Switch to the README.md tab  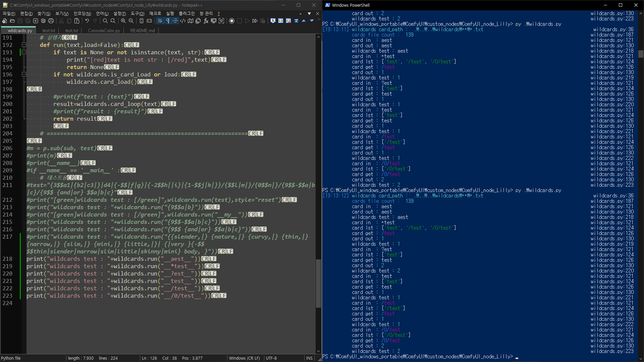[143, 31]
